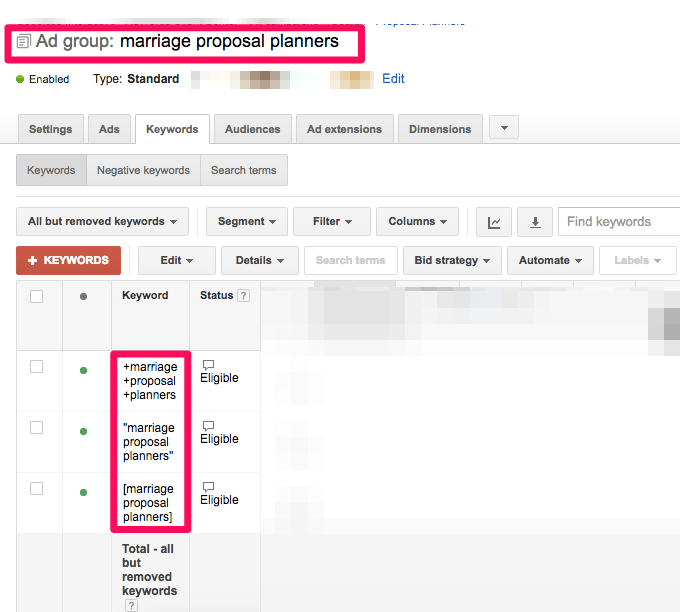Click the line chart graph icon
Image resolution: width=680 pixels, height=612 pixels.
point(494,222)
